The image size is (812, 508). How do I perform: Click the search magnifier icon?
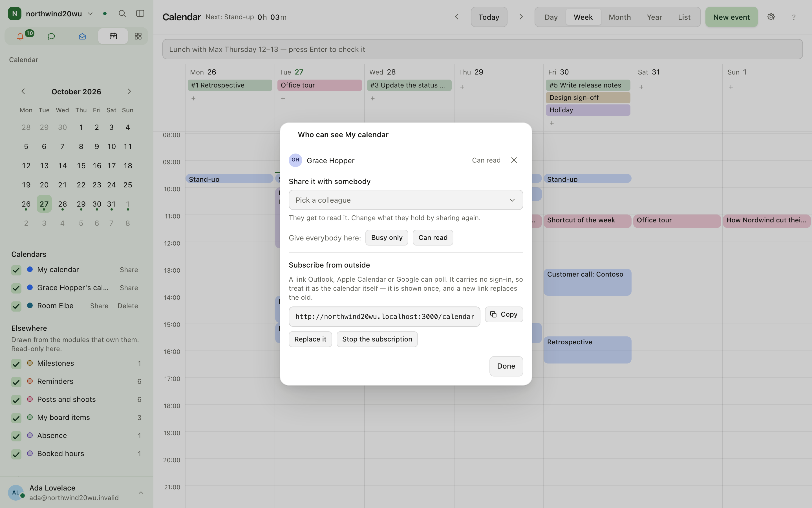[x=122, y=14]
